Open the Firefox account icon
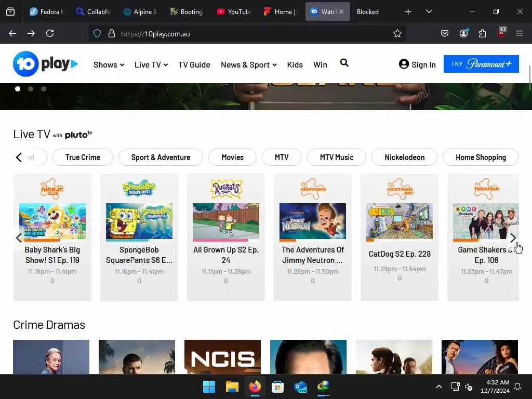 [x=463, y=33]
